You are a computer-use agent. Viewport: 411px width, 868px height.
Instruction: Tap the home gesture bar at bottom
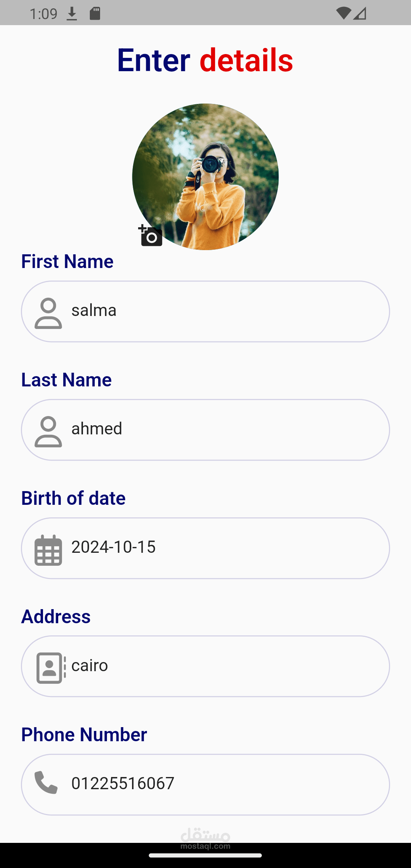tap(205, 855)
